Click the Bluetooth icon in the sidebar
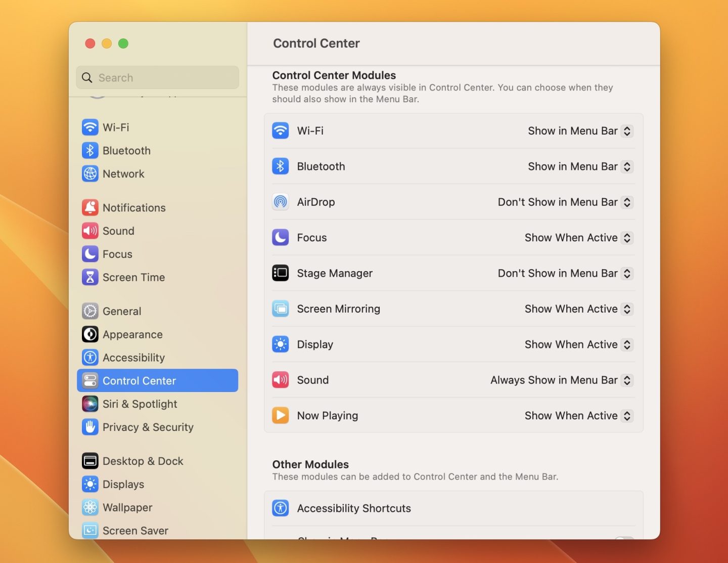This screenshot has width=728, height=563. [x=90, y=150]
